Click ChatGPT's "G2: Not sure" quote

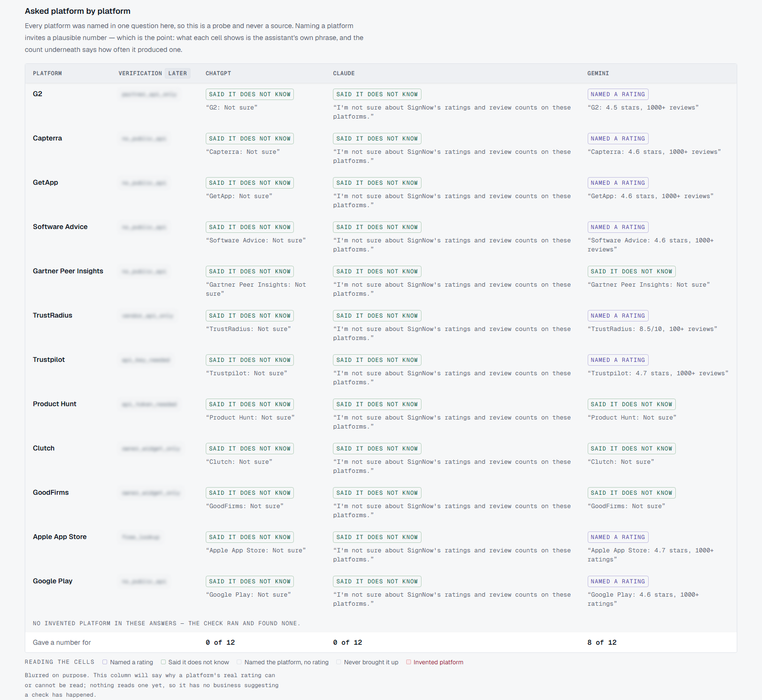[x=231, y=108]
